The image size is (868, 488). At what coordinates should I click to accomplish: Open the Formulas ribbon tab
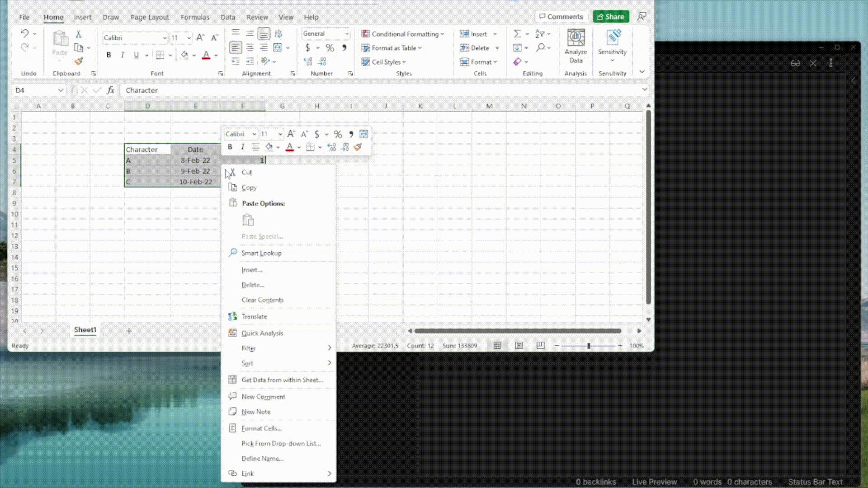pyautogui.click(x=194, y=17)
